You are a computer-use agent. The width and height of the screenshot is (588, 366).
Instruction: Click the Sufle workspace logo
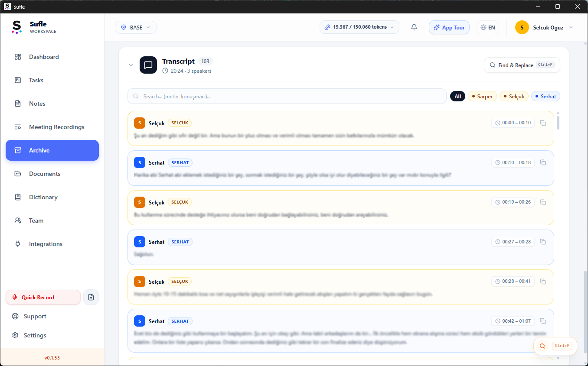pyautogui.click(x=16, y=27)
